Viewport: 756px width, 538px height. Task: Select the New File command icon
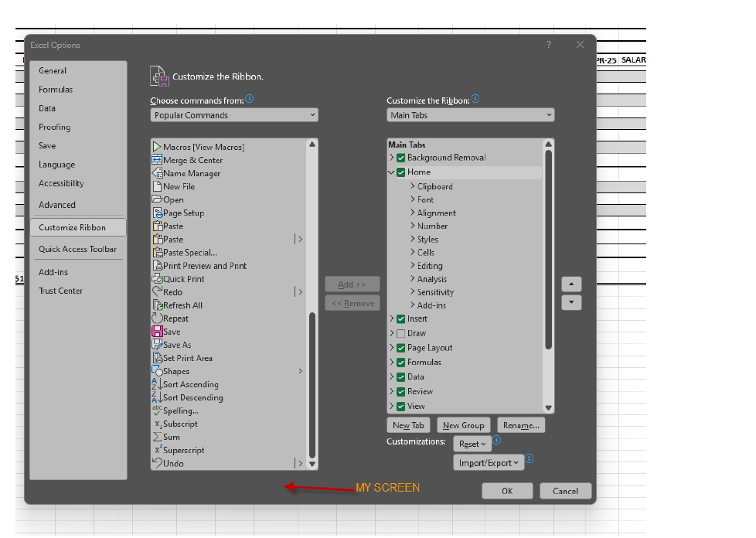coord(157,186)
